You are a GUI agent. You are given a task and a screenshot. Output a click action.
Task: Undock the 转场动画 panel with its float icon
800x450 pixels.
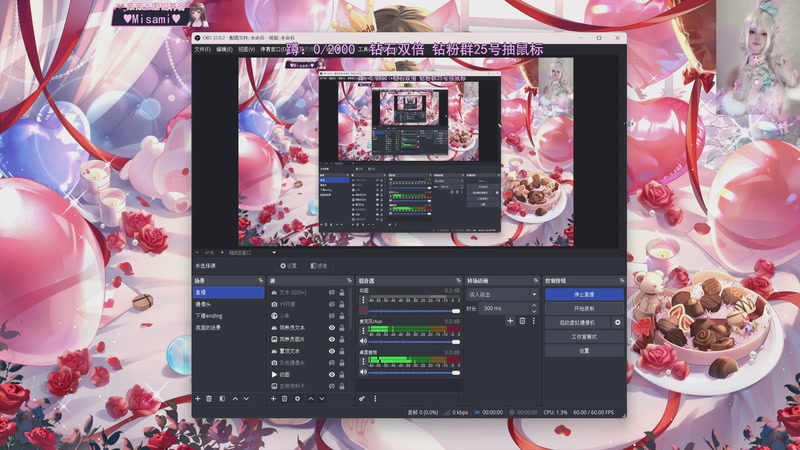point(536,281)
